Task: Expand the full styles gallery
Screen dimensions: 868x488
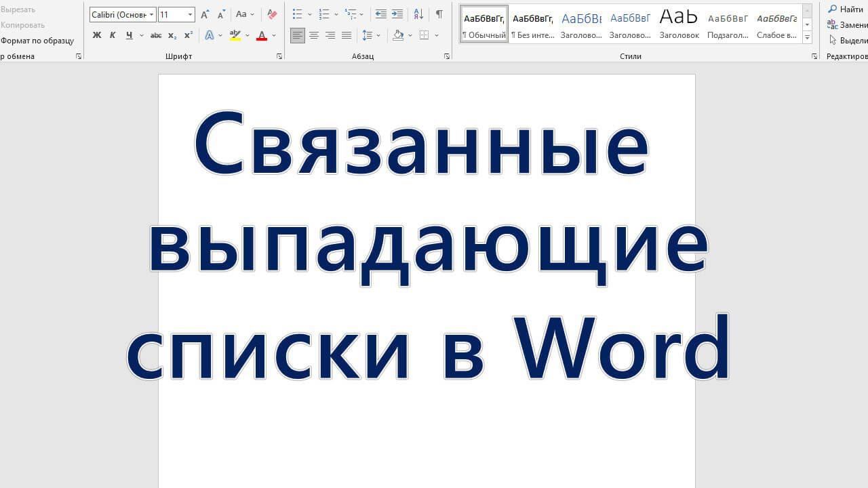Action: 807,38
